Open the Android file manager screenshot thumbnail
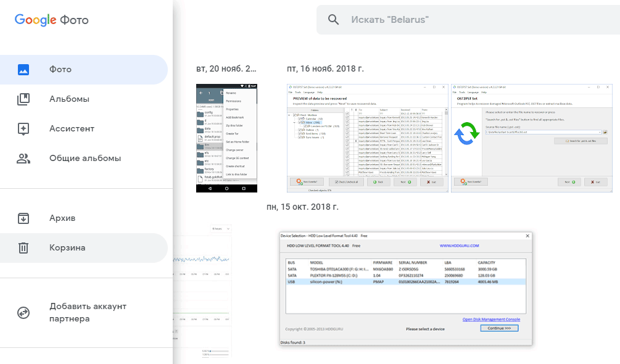620x364 pixels. (x=226, y=138)
